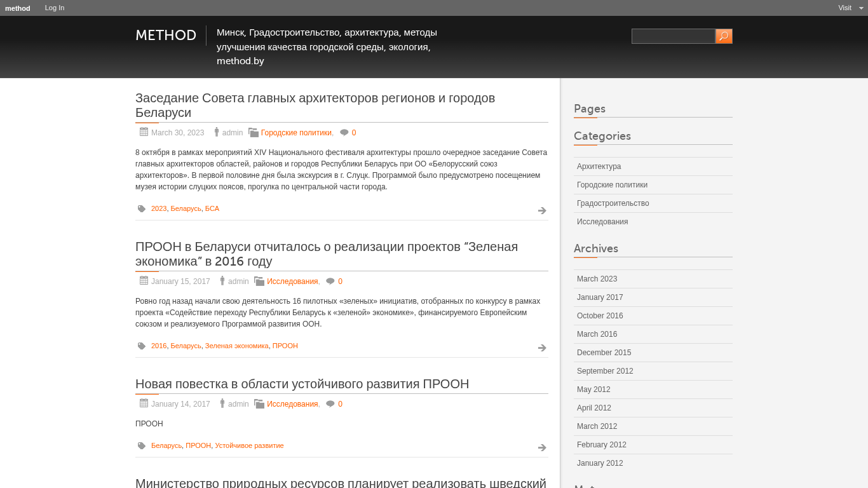
Task: Click folder icon in the January 14, 2017 post
Action: tap(259, 403)
